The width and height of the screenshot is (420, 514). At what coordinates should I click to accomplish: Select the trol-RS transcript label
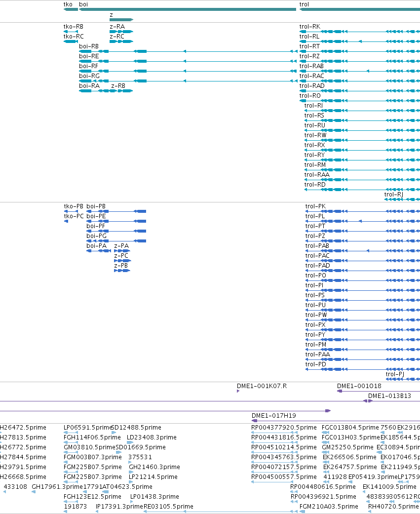(x=314, y=115)
